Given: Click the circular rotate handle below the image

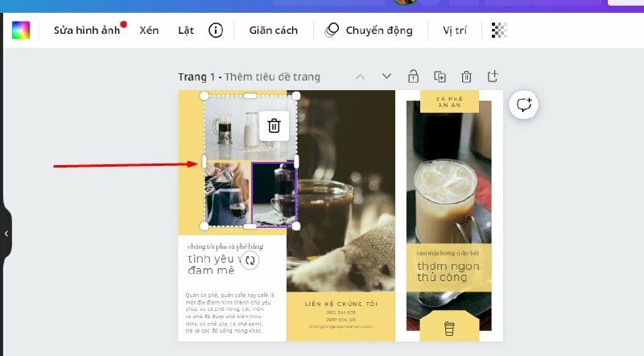Looking at the screenshot, I should point(250,260).
